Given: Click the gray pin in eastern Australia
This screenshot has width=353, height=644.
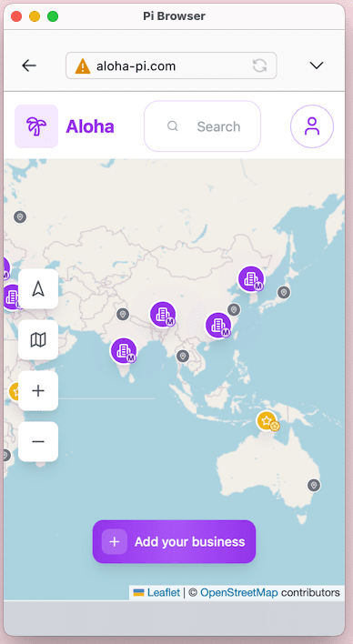Looking at the screenshot, I should click(x=314, y=485).
